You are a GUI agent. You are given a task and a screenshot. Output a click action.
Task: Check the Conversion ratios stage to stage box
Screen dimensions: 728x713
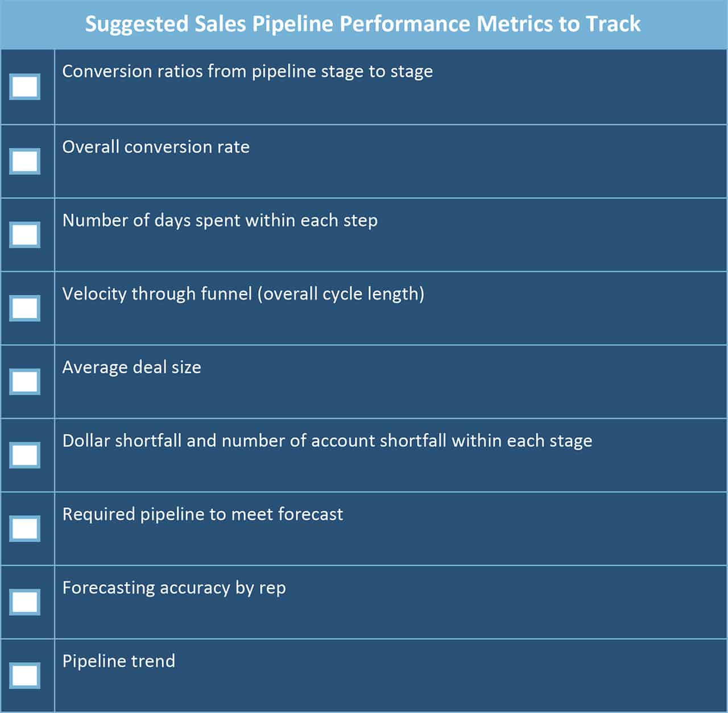click(25, 87)
